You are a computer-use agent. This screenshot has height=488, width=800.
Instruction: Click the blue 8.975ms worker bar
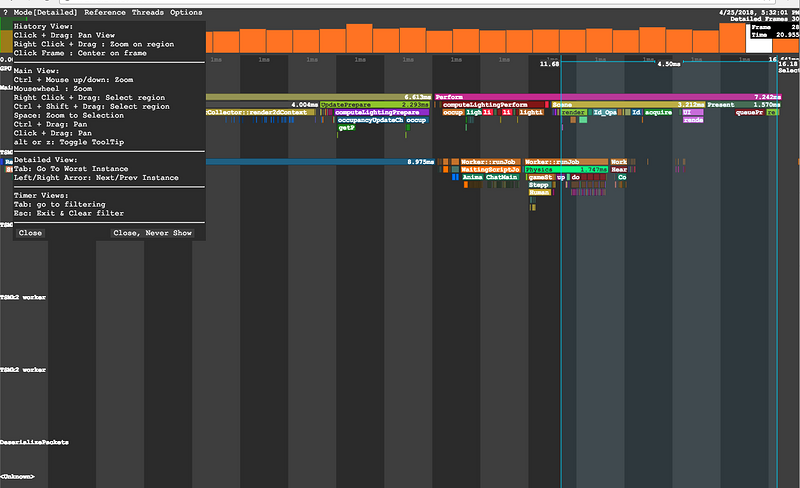coord(320,162)
